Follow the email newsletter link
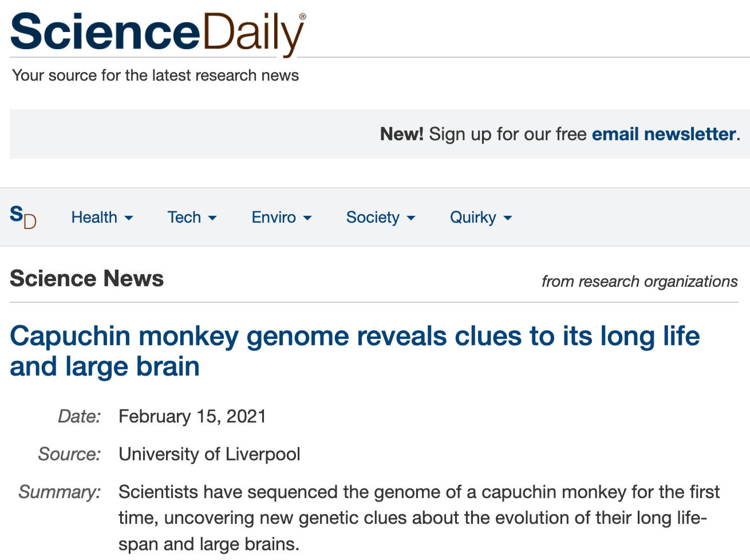Viewport: 750px width, 560px height. [664, 134]
